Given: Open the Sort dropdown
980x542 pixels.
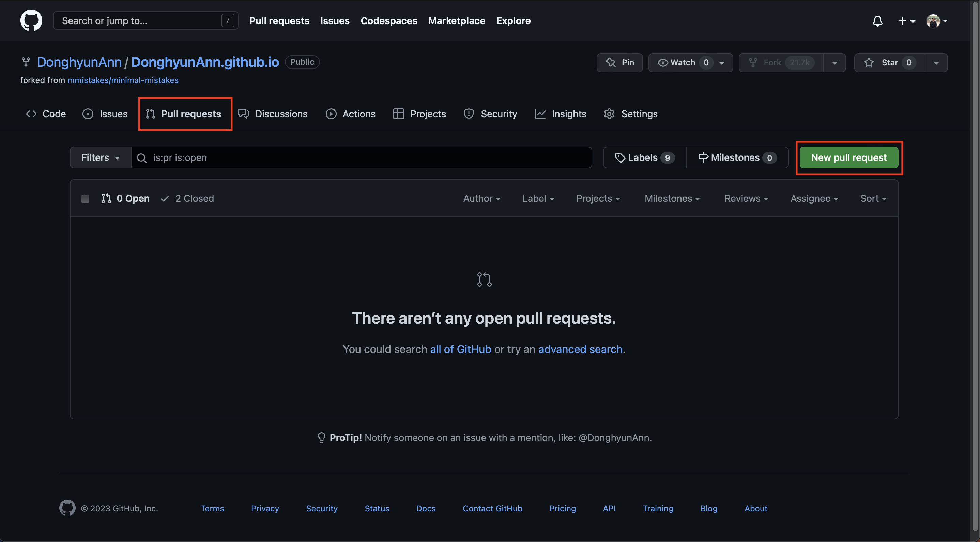Looking at the screenshot, I should coord(873,198).
